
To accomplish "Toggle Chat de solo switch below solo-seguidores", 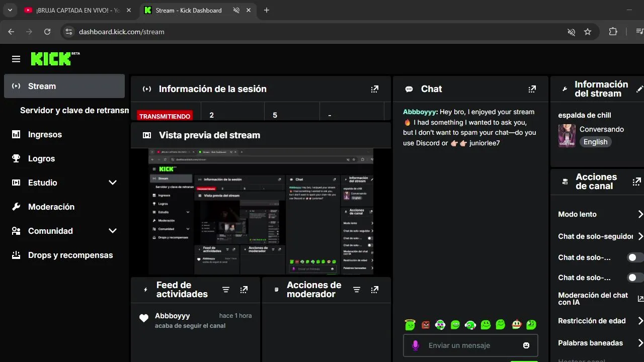I will coord(634,257).
